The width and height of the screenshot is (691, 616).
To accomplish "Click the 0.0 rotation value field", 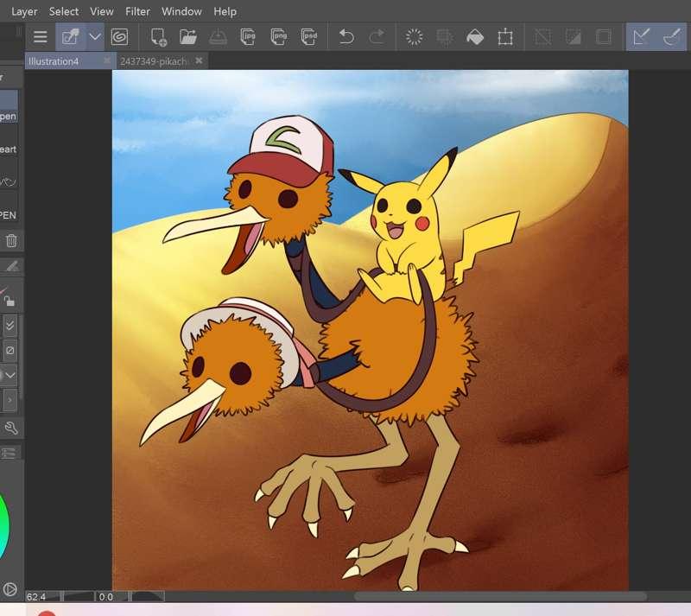I will point(112,597).
